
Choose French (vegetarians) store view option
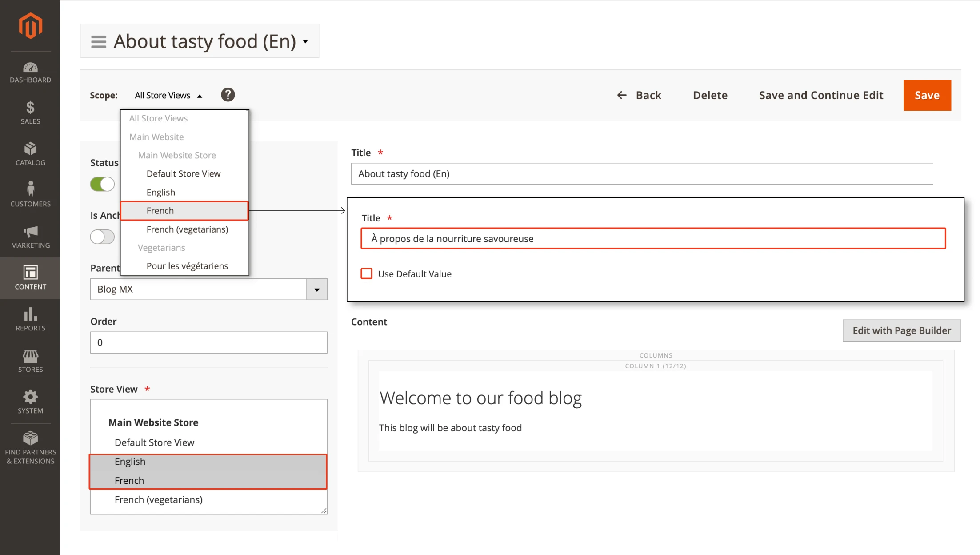(159, 499)
